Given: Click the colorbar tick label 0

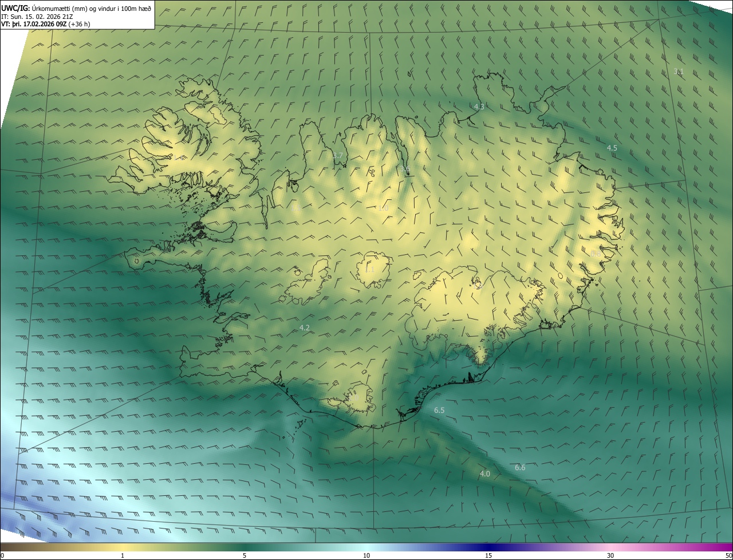Looking at the screenshot, I should coord(2,555).
